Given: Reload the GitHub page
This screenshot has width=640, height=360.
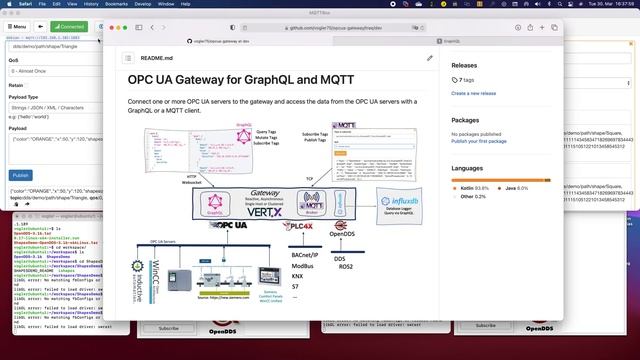Looking at the screenshot, I should click(422, 28).
